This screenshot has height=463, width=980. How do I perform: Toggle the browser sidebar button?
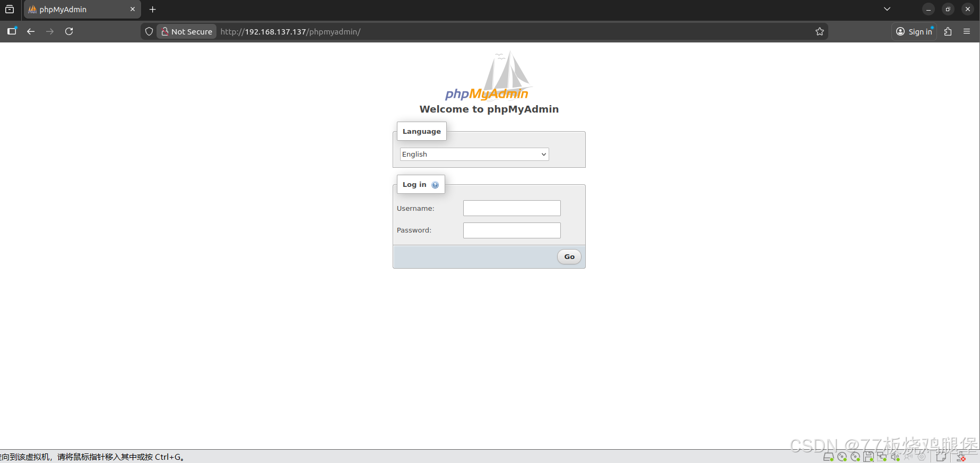12,31
